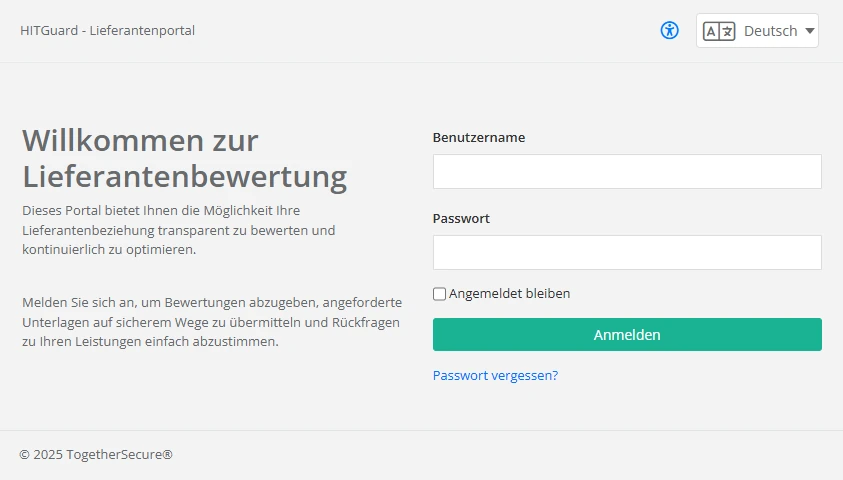843x480 pixels.
Task: Click the paragraph starting Dieses Portal bietet
Action: point(178,230)
